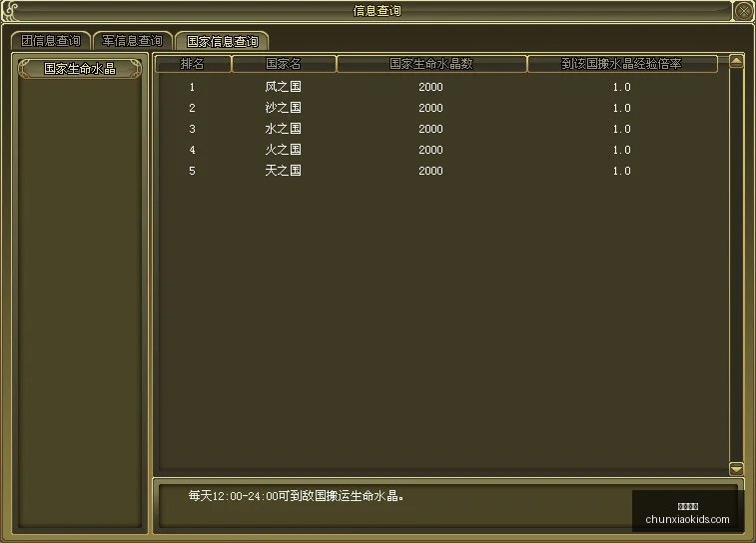The height and width of the screenshot is (543, 756).
Task: Click the 1.0 multiplier for 沙之国
Action: click(621, 108)
